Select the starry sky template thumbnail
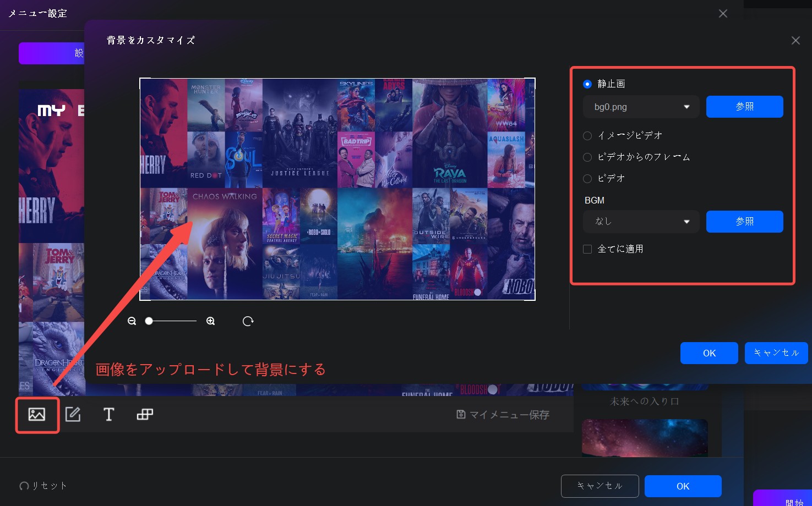The width and height of the screenshot is (812, 506). pyautogui.click(x=645, y=438)
